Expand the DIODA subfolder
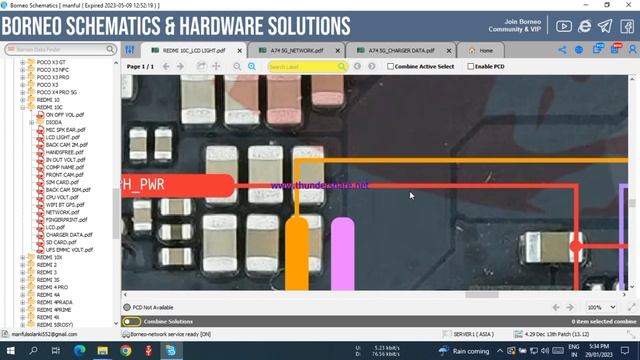Screen dimensions: 640x360 tap(31, 122)
